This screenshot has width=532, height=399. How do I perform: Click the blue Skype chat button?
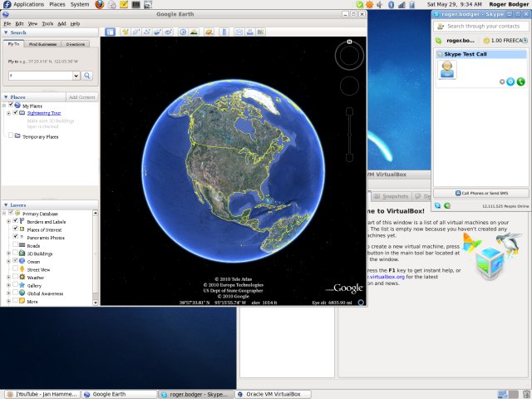[511, 81]
